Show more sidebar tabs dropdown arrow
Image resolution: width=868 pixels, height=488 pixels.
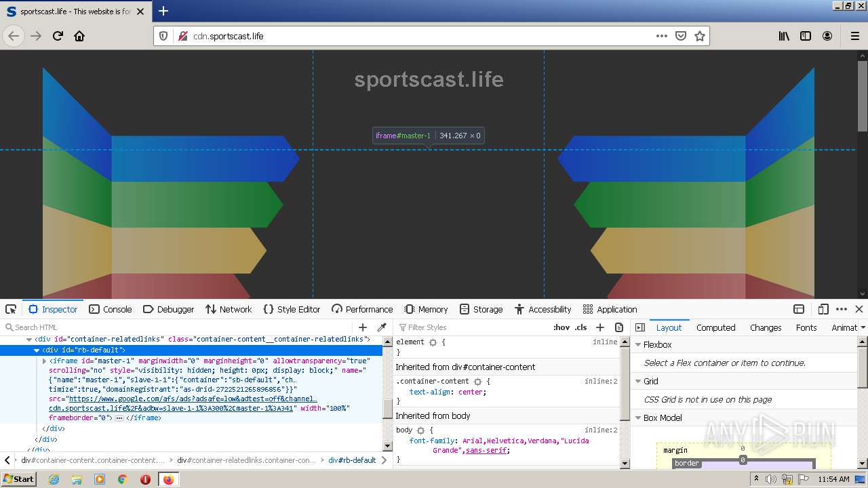863,327
